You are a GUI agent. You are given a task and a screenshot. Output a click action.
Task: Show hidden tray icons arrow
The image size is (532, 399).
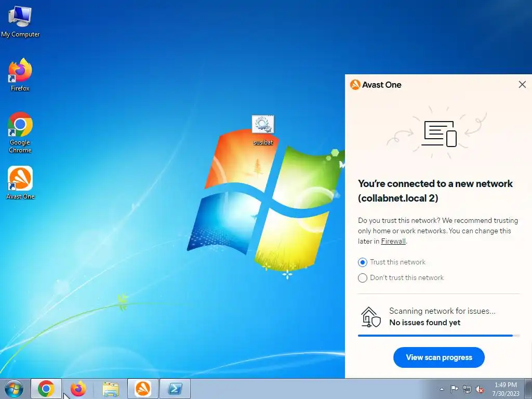click(442, 389)
